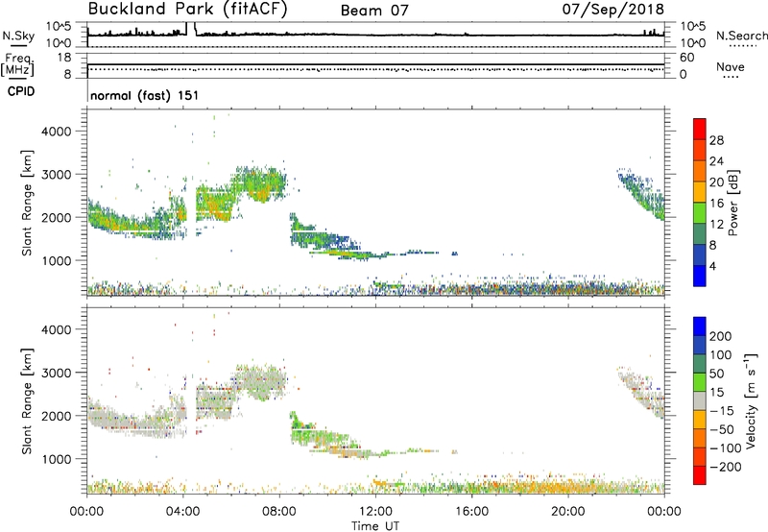Select the Time UT axis label
Viewport: 768px width, 532px height.
[375, 526]
